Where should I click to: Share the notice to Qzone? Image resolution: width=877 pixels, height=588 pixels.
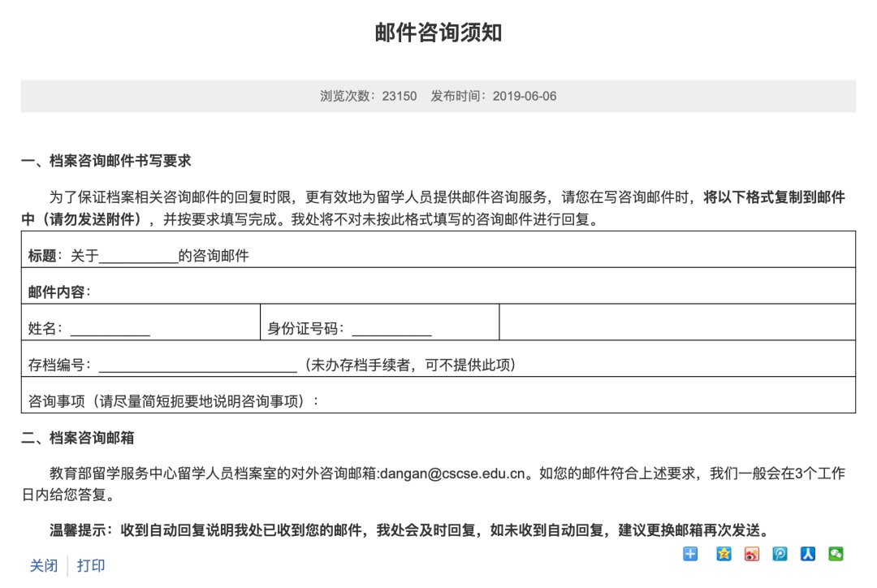point(724,554)
